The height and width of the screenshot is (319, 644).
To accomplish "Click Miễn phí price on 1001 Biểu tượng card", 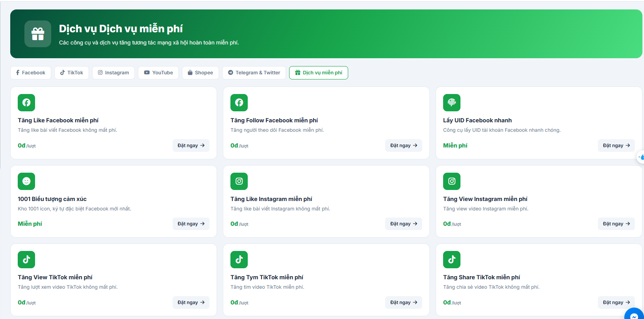I will point(30,224).
